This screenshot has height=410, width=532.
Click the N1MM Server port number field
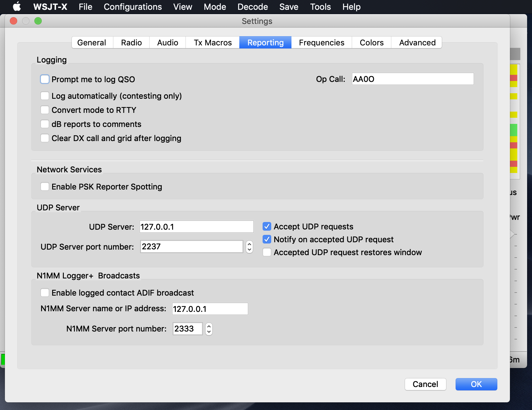pyautogui.click(x=188, y=329)
